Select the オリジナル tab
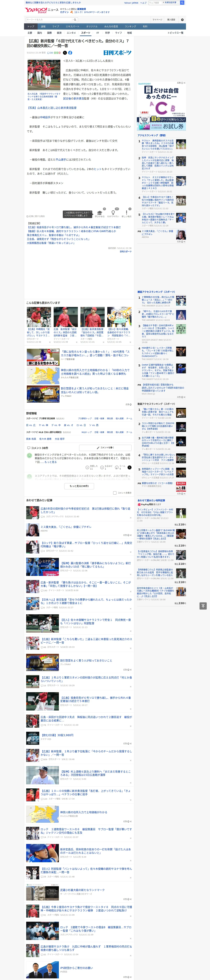The width and height of the screenshot is (210, 980). point(92,26)
